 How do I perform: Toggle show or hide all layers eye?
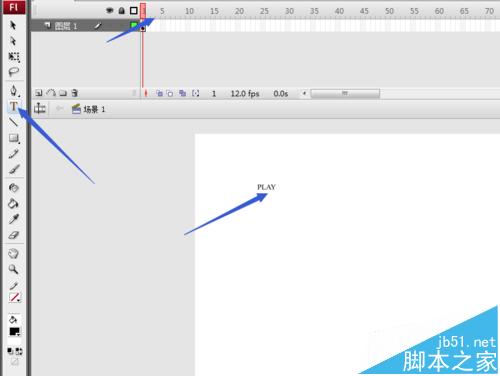110,11
